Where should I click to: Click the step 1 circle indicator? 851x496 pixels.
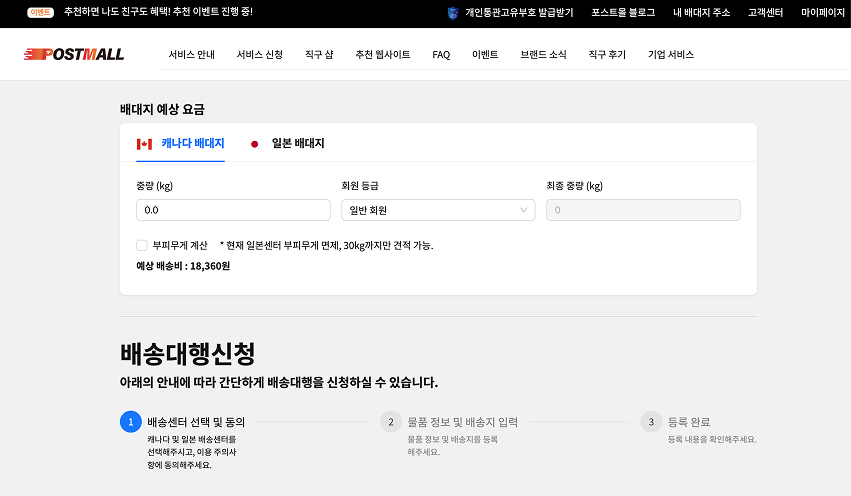click(130, 422)
